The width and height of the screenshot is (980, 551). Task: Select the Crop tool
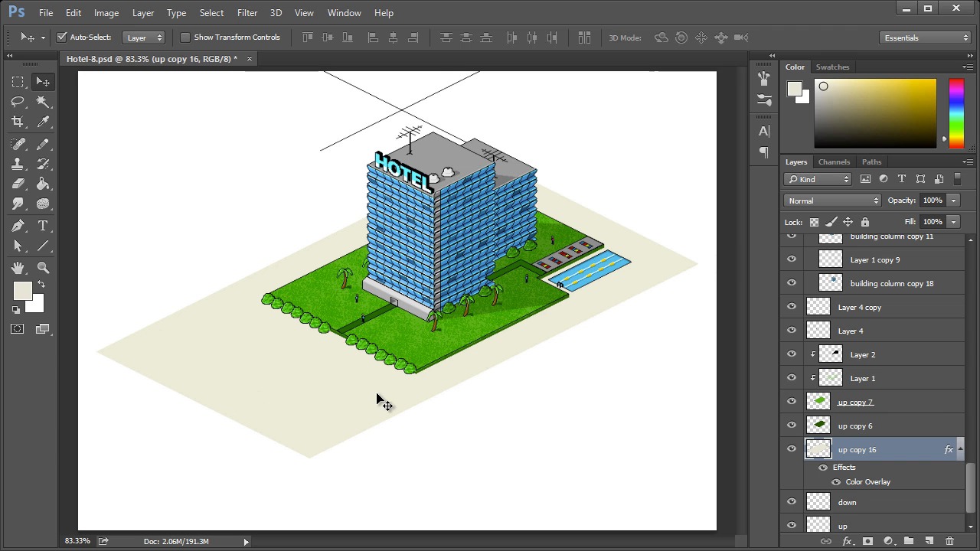(18, 122)
